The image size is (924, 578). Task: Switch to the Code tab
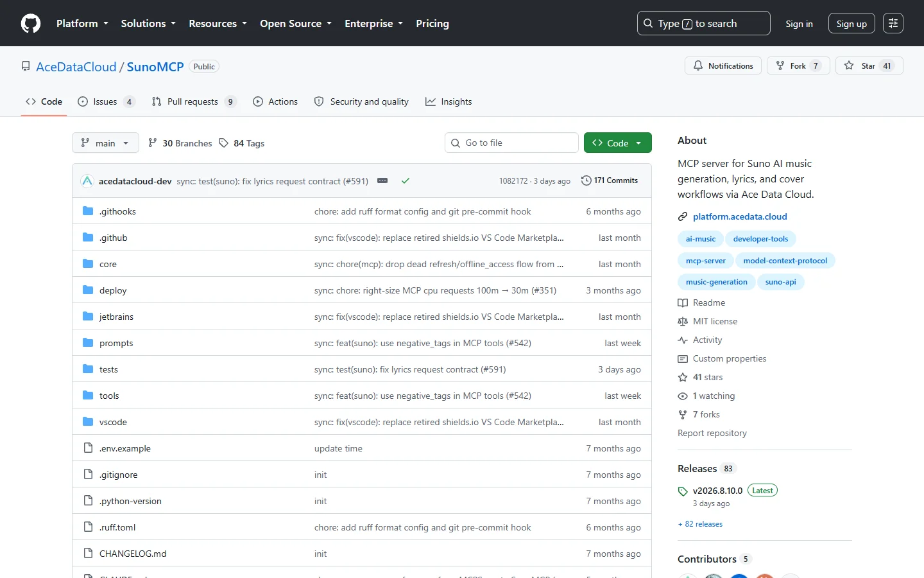[44, 101]
